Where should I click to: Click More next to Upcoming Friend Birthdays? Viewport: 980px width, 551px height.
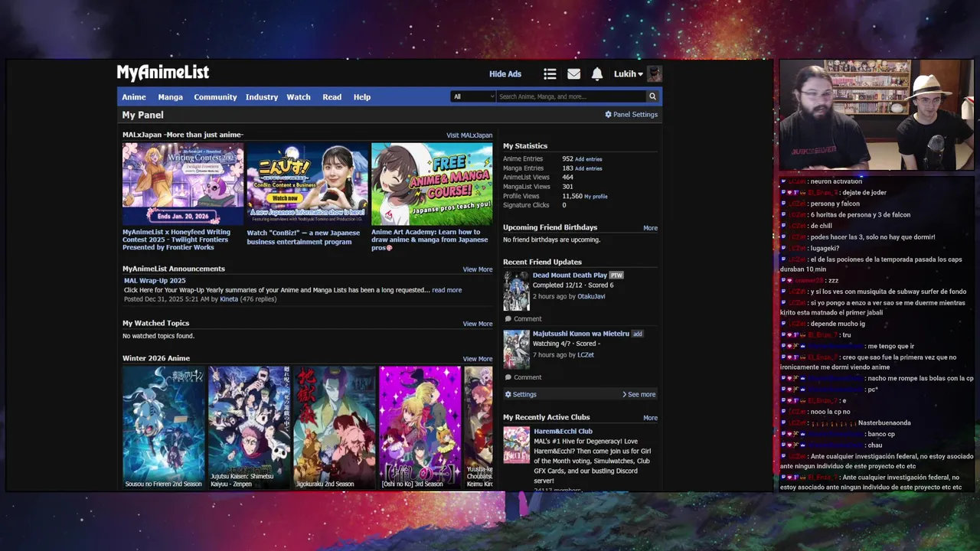pyautogui.click(x=650, y=228)
